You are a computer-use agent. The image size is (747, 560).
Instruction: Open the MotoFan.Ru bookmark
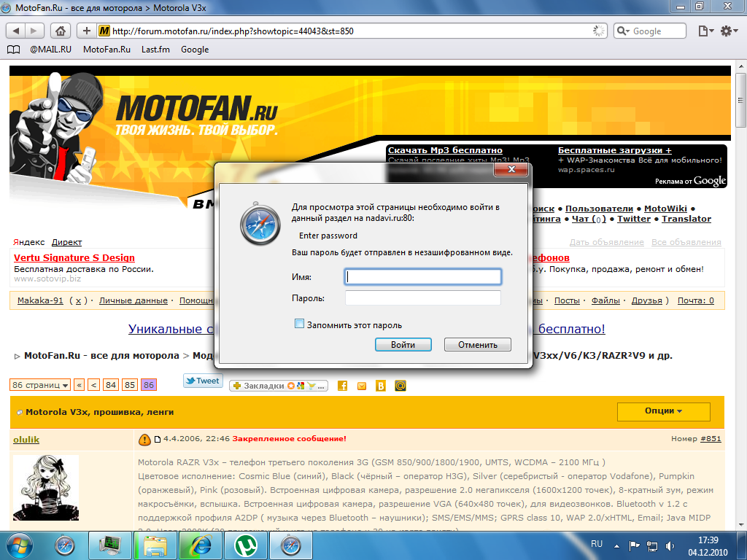pyautogui.click(x=107, y=50)
